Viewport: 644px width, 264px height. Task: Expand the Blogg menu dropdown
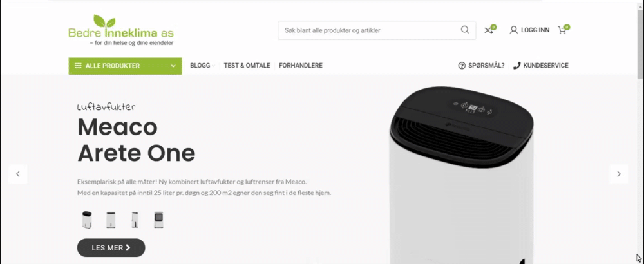click(202, 66)
